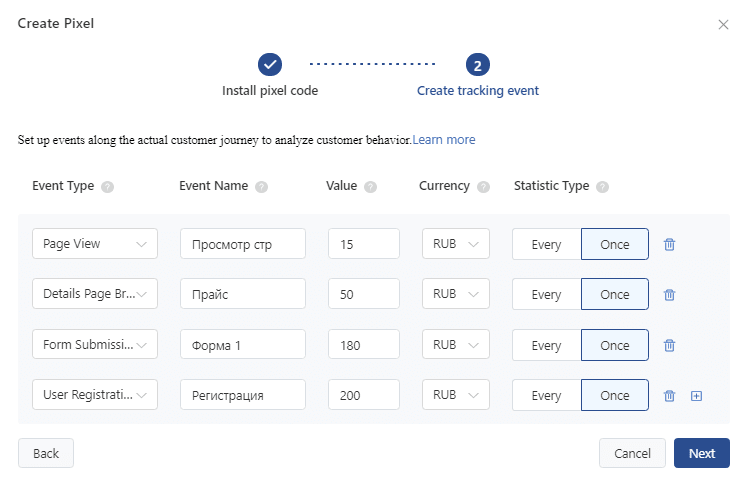Delete the Прайс event row

coord(669,295)
